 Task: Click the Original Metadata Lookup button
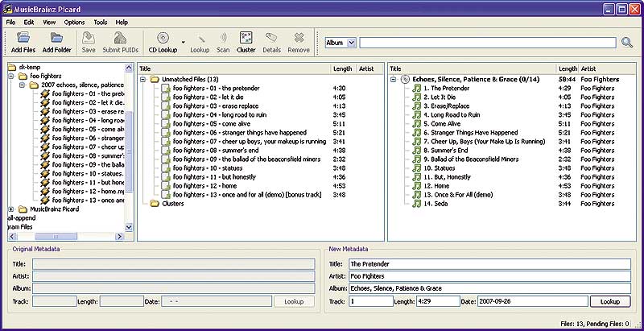click(294, 301)
